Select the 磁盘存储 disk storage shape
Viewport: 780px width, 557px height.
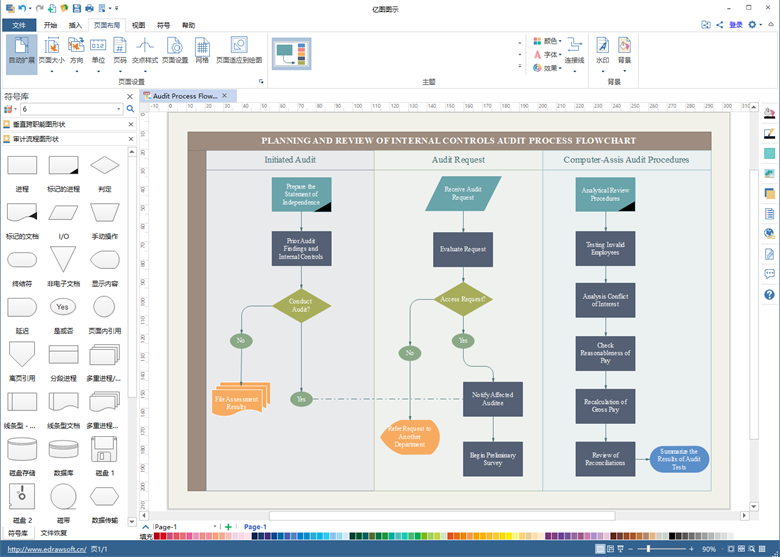[22, 449]
